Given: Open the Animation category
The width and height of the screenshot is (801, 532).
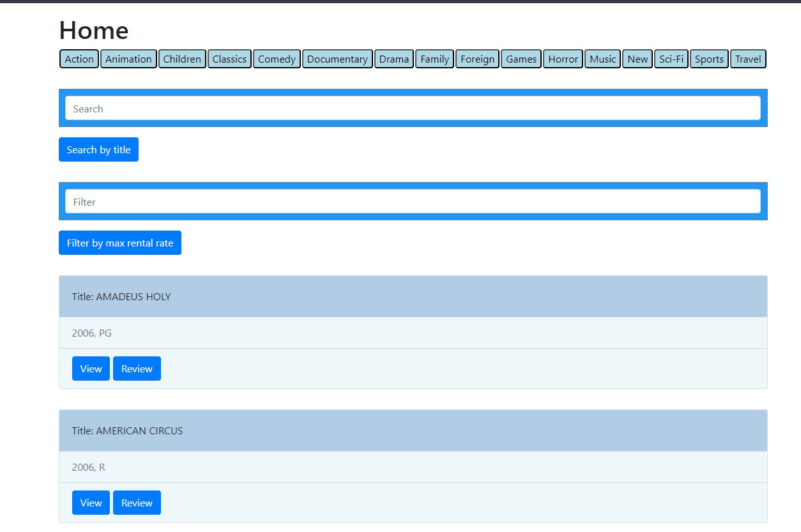Looking at the screenshot, I should (128, 59).
